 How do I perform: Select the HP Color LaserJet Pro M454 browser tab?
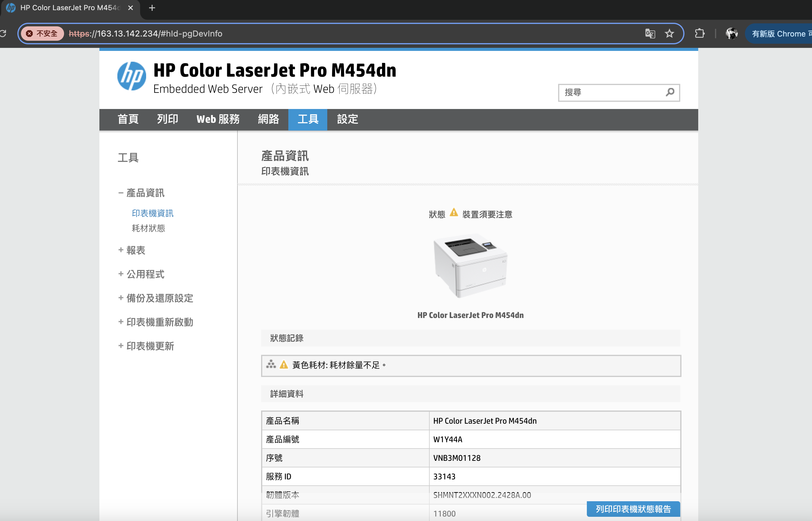(x=70, y=8)
